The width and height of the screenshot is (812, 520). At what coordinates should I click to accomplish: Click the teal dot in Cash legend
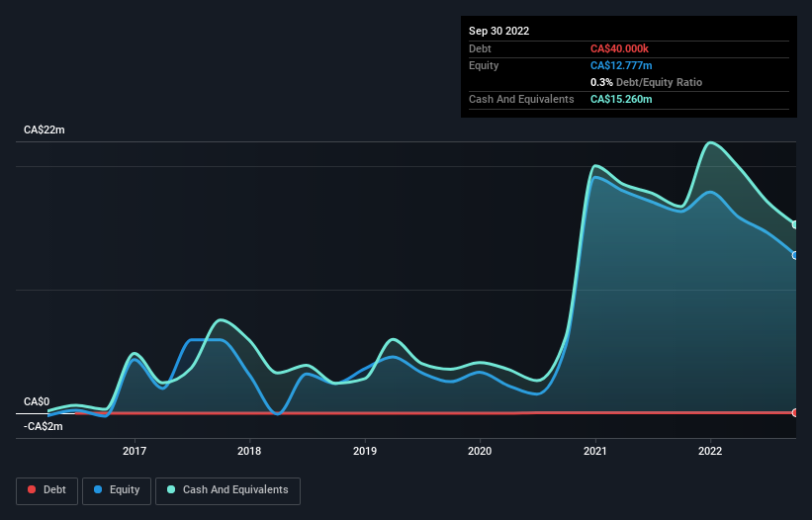point(171,489)
